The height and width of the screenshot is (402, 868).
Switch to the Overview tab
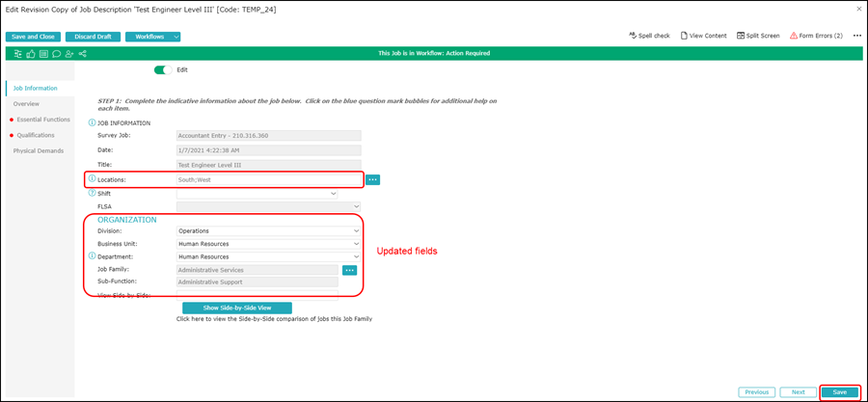26,103
